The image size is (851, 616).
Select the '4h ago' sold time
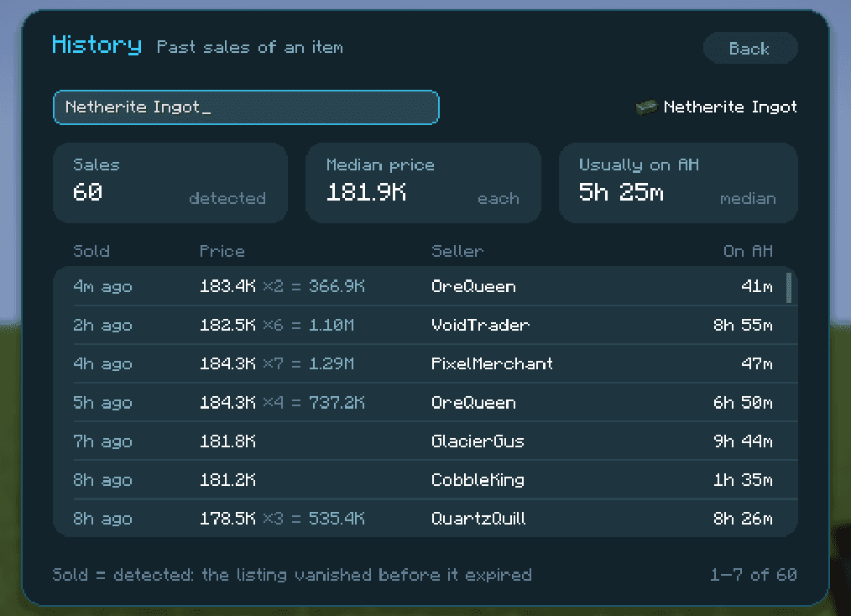pos(102,363)
